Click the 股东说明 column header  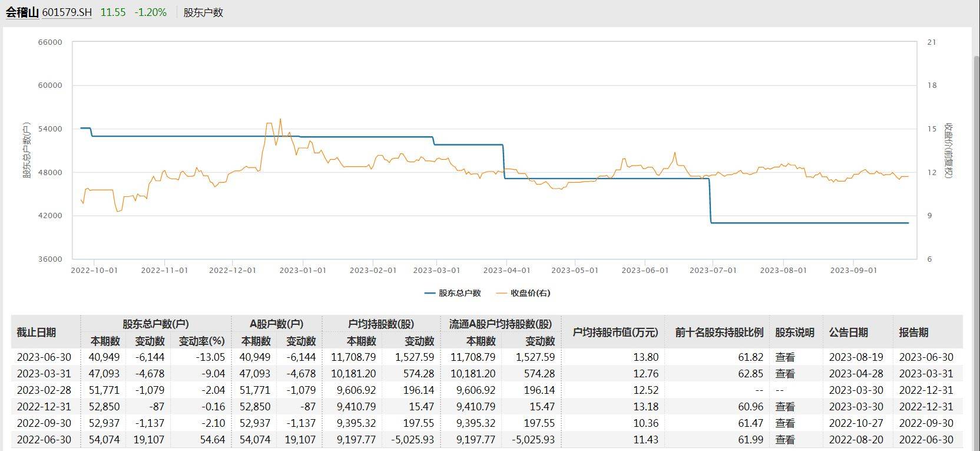click(794, 333)
